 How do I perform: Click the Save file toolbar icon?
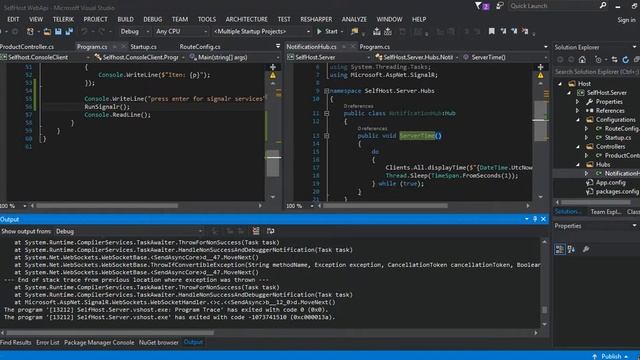coord(58,31)
